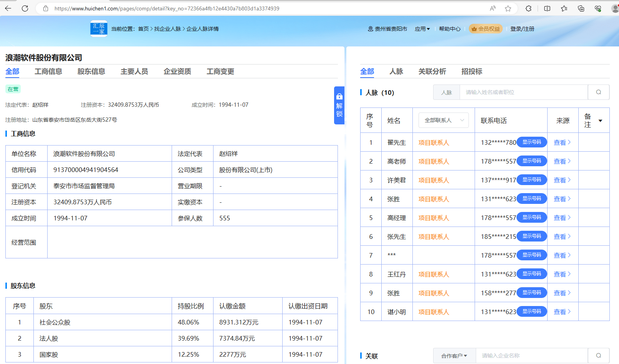
Task: Focus the 请输入姓名或者职位 search field
Action: tap(524, 92)
